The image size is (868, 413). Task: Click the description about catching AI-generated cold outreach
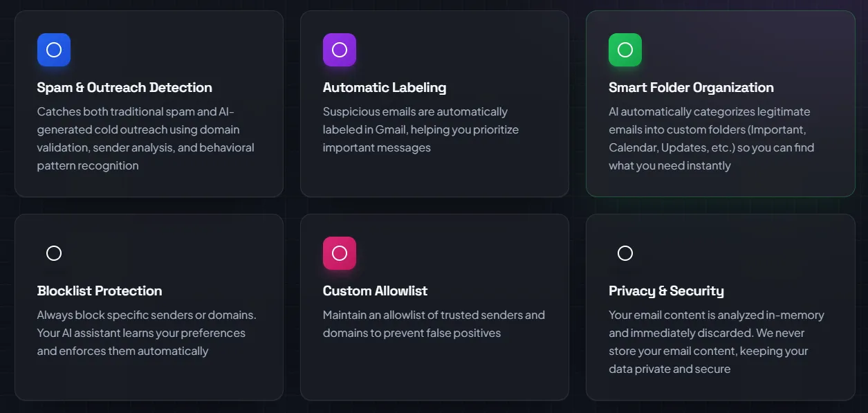point(145,138)
